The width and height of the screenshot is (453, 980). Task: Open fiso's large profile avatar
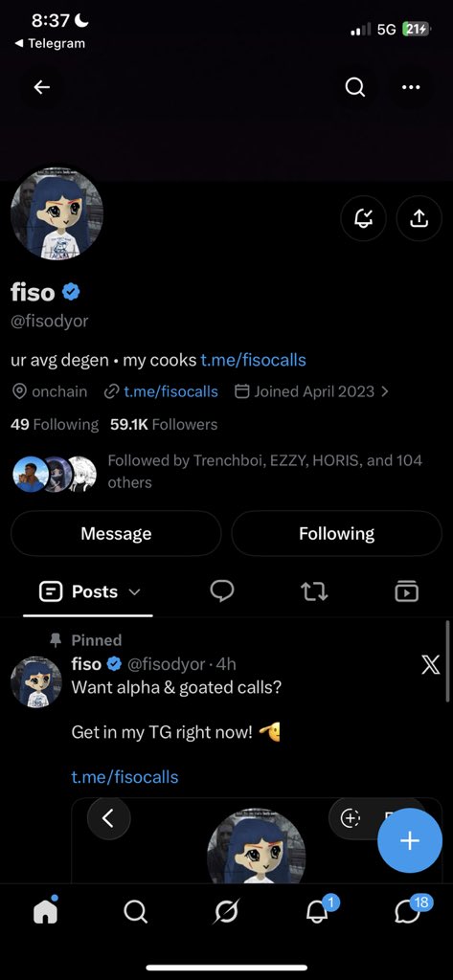click(57, 213)
